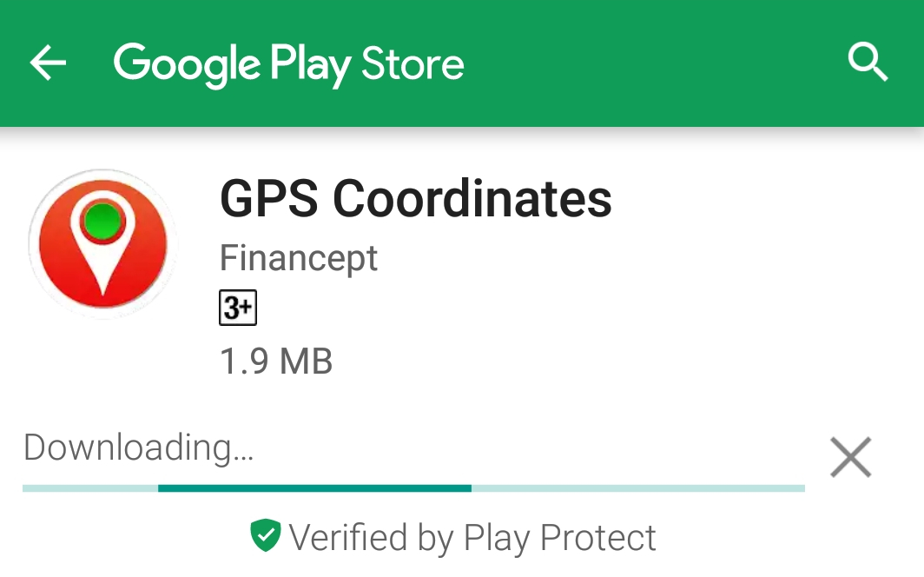Image resolution: width=924 pixels, height=577 pixels.
Task: Click the unfilled right part of progress bar
Action: pos(638,488)
